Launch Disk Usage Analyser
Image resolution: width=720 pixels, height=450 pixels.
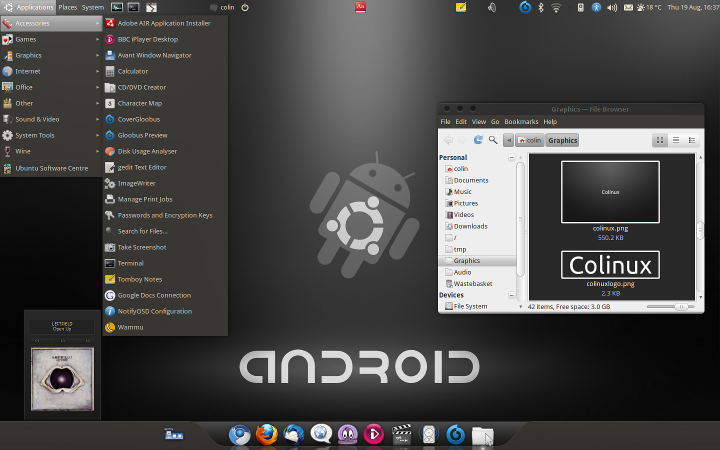coord(165,152)
